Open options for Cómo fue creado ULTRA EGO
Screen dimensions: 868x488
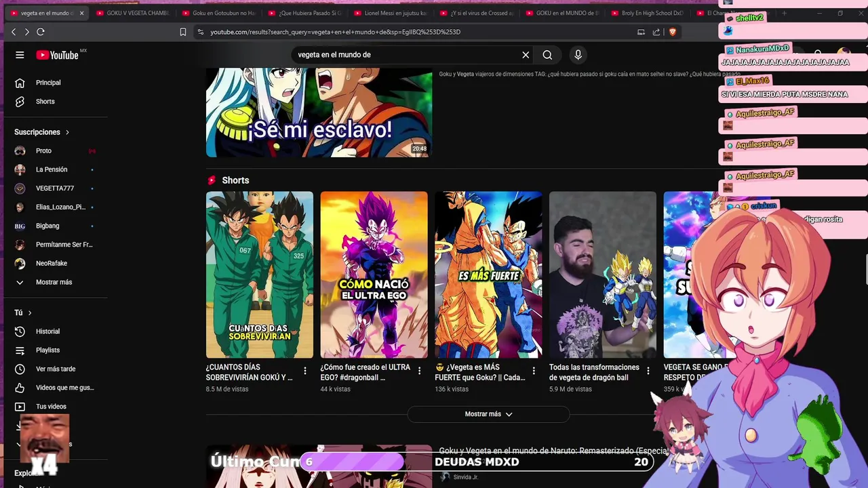point(419,371)
